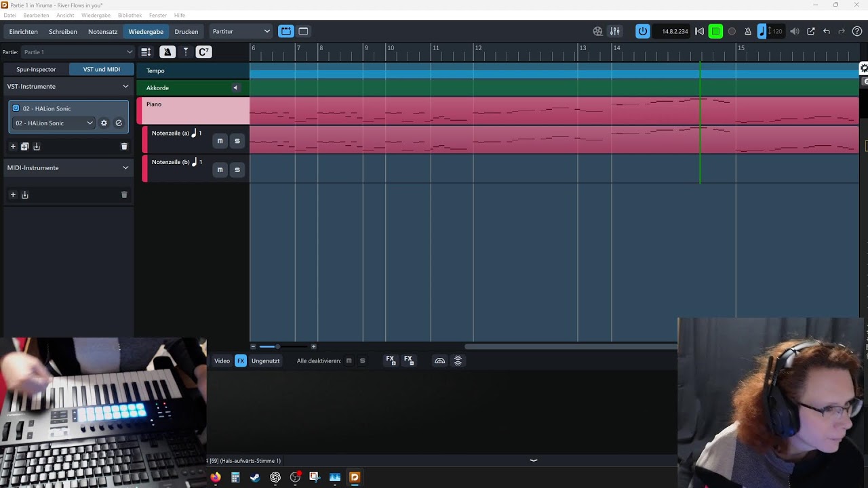Viewport: 868px width, 488px height.
Task: Open the Datei menu
Action: point(9,15)
